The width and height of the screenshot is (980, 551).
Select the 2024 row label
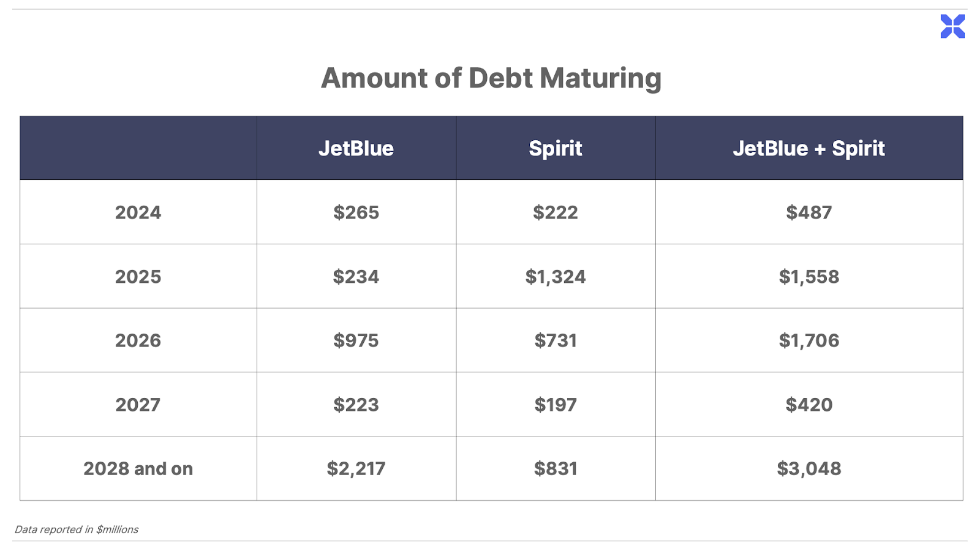[138, 212]
